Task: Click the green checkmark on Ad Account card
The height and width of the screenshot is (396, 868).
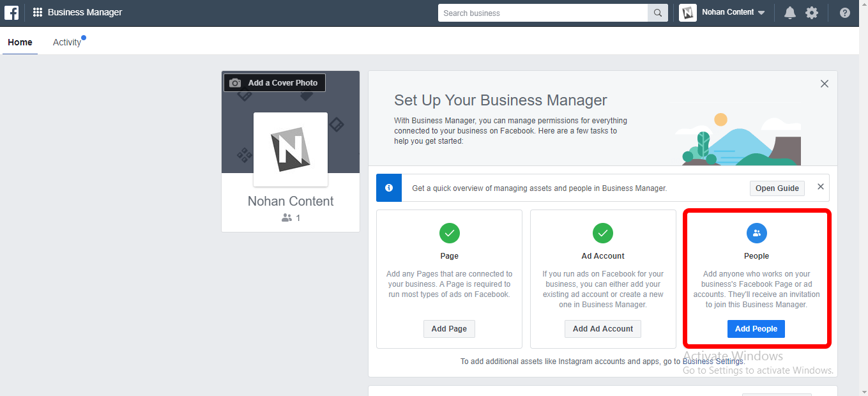Action: pyautogui.click(x=603, y=233)
